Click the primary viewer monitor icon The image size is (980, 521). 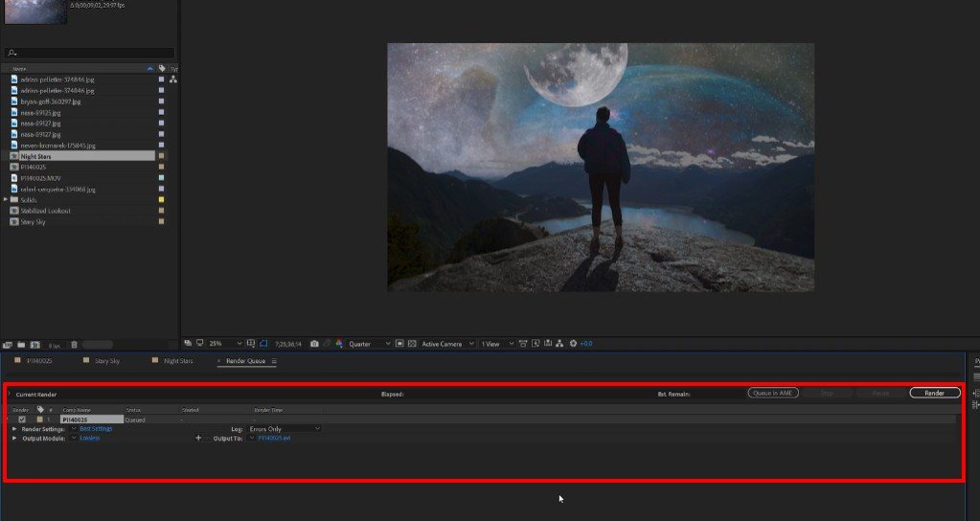(200, 343)
